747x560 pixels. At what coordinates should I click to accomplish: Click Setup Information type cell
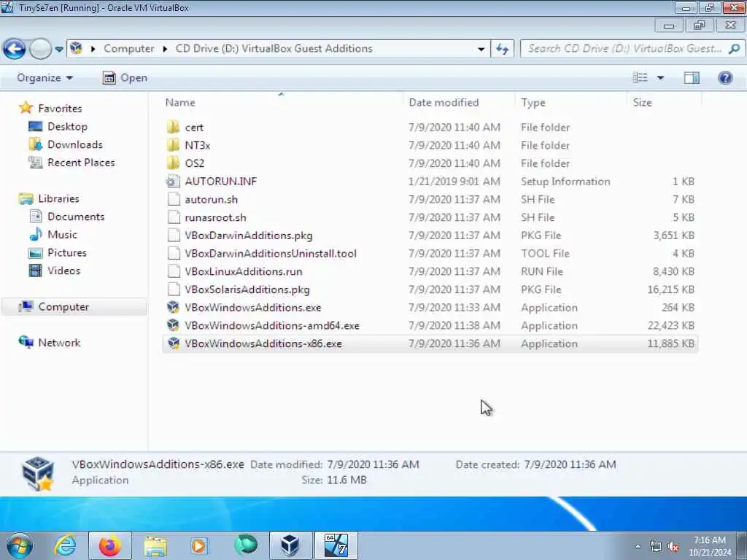(x=565, y=182)
